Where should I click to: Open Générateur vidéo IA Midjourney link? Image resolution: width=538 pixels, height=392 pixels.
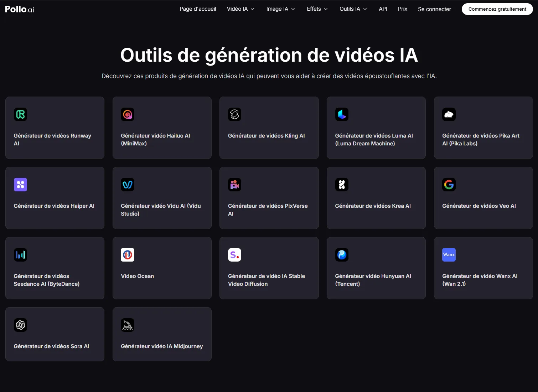162,346
